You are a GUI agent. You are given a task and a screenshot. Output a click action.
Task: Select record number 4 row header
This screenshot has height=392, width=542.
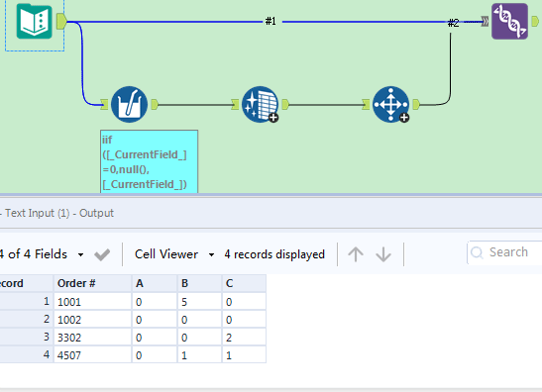[27, 354]
